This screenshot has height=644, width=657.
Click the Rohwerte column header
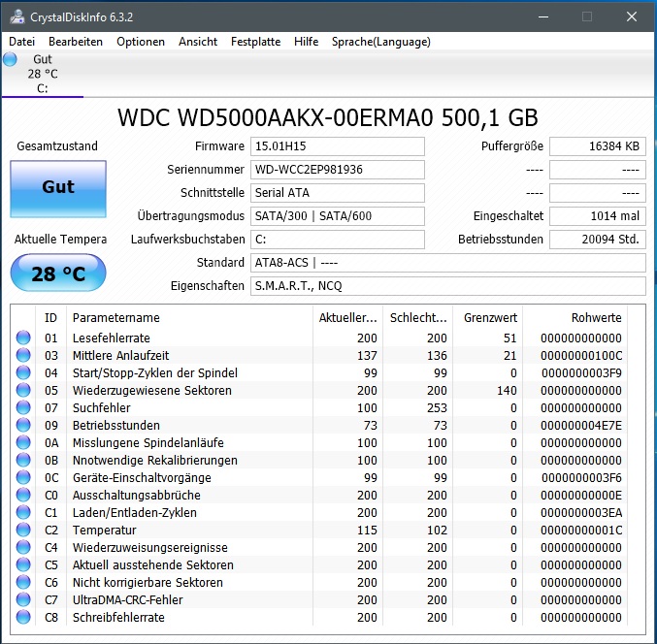(575, 318)
